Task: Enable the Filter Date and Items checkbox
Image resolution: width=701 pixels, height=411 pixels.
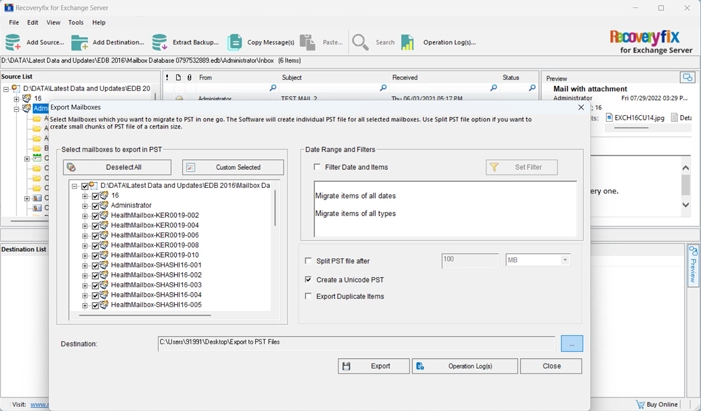Action: pyautogui.click(x=318, y=167)
